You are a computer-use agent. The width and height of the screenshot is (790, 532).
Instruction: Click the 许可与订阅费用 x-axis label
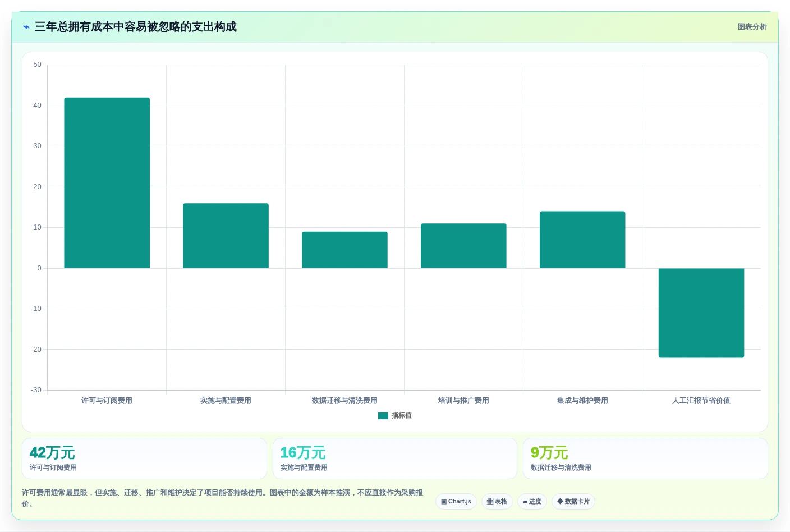(x=107, y=401)
